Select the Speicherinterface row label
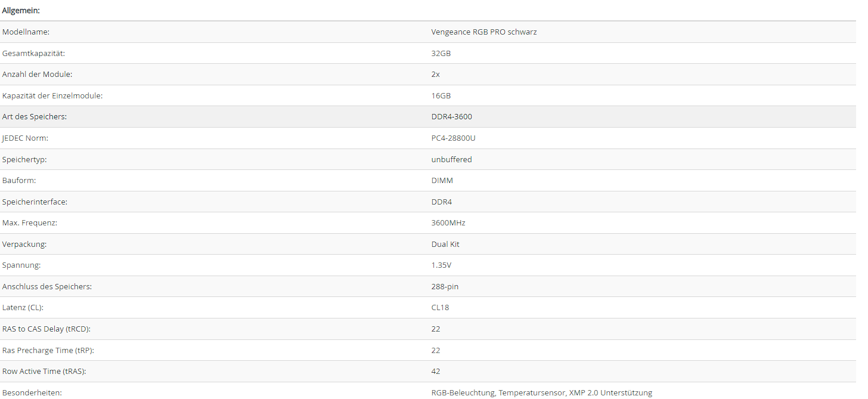 pos(35,202)
